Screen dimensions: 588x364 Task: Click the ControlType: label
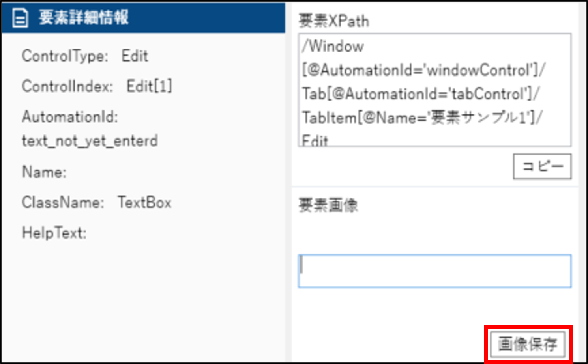coord(65,56)
